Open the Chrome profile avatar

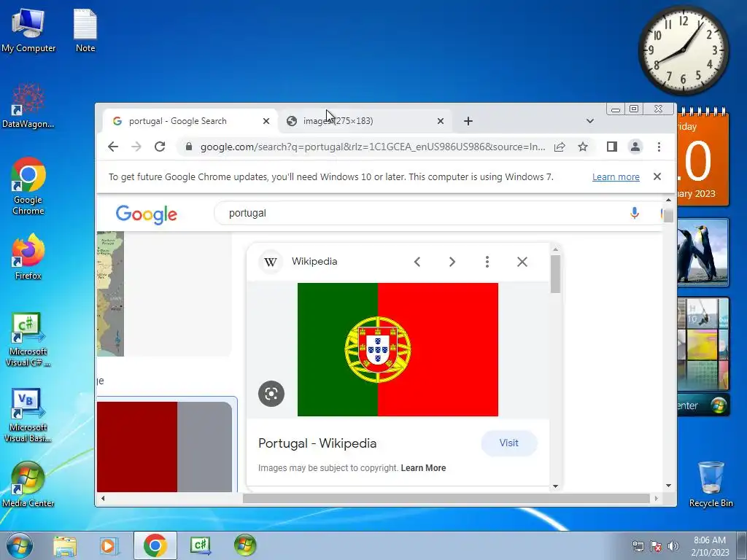[x=635, y=147]
